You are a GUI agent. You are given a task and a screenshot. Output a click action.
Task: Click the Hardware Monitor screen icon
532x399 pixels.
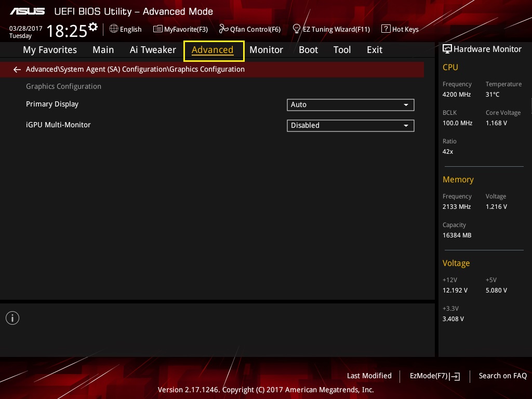click(x=447, y=49)
